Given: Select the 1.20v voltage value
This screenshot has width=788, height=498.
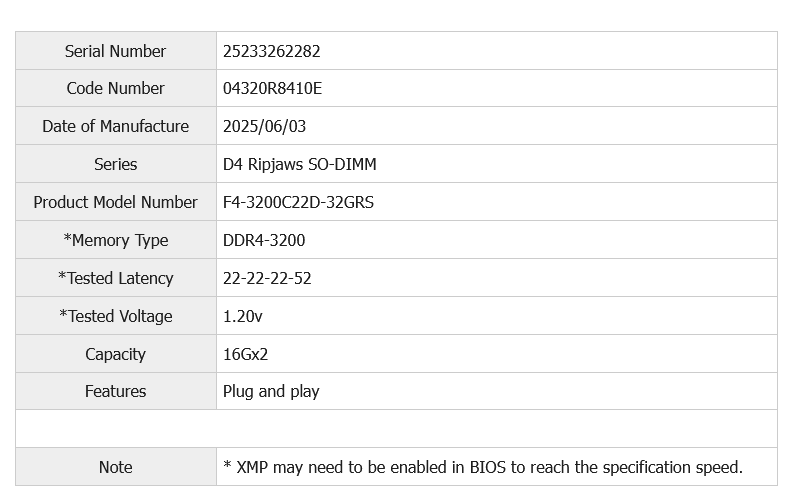Looking at the screenshot, I should [243, 317].
